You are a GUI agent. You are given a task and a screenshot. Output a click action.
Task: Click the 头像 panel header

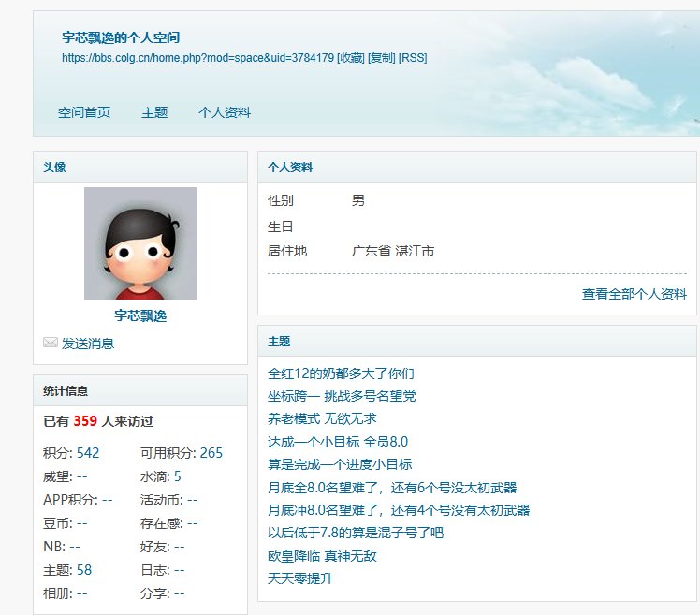pyautogui.click(x=140, y=167)
